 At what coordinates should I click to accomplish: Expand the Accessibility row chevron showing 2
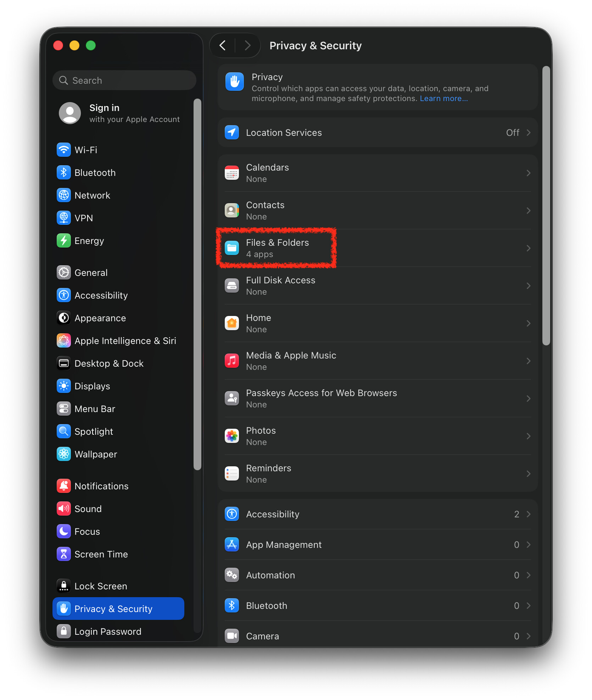[528, 514]
